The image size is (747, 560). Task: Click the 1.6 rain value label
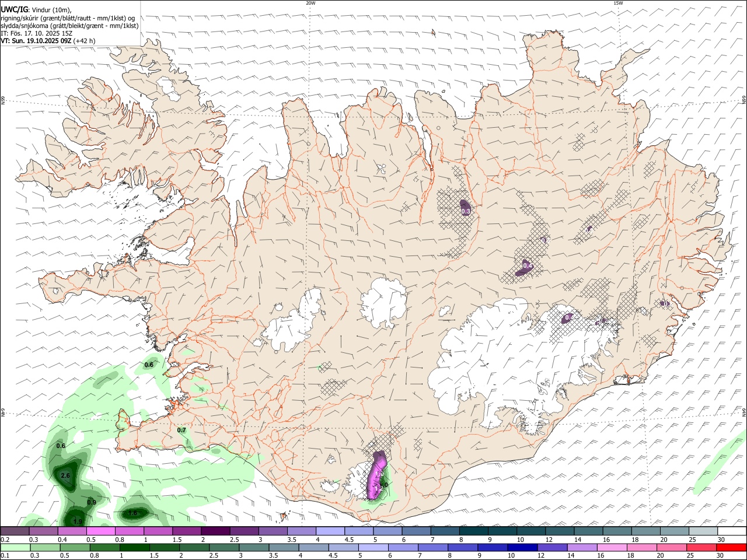[x=132, y=513]
